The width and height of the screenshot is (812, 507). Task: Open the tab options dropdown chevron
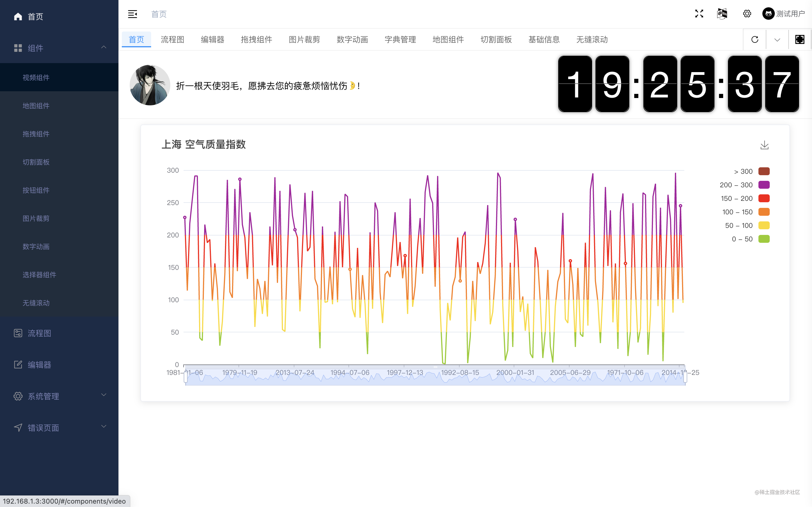click(x=777, y=39)
